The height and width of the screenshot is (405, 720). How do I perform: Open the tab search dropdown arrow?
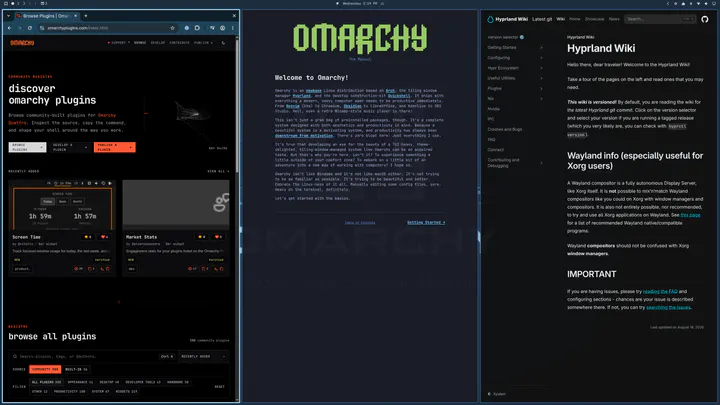pos(8,16)
